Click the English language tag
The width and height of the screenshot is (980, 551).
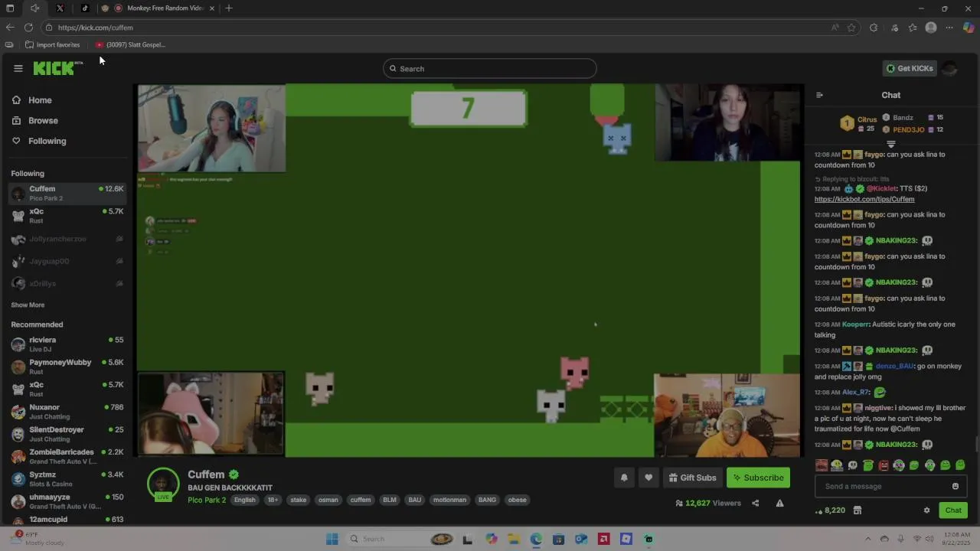pos(245,500)
